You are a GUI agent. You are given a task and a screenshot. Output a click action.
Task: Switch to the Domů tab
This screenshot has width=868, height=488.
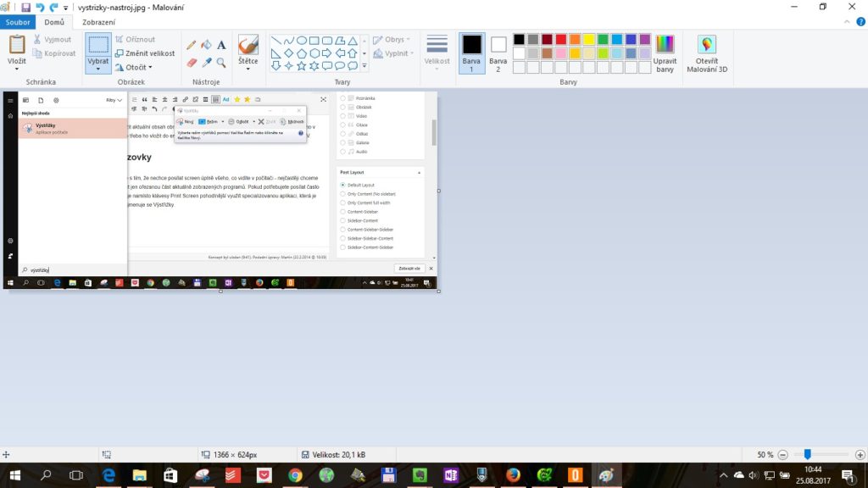click(54, 22)
